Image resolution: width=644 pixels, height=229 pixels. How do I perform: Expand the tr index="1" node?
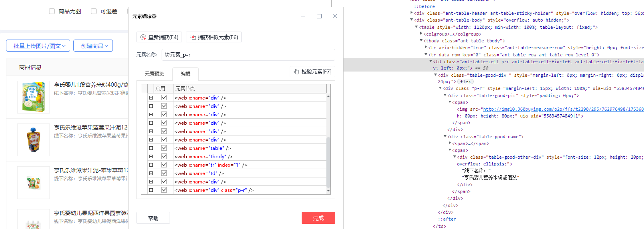(151, 165)
